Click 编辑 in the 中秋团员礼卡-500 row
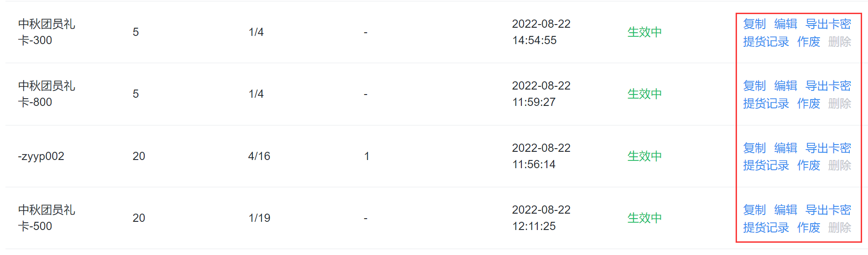This screenshot has height=255, width=868. coord(785,210)
